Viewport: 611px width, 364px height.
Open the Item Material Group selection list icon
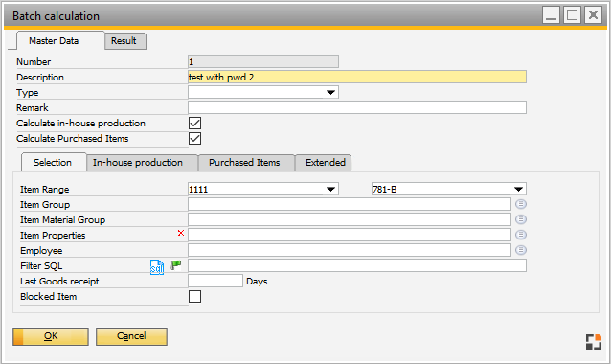coord(521,219)
